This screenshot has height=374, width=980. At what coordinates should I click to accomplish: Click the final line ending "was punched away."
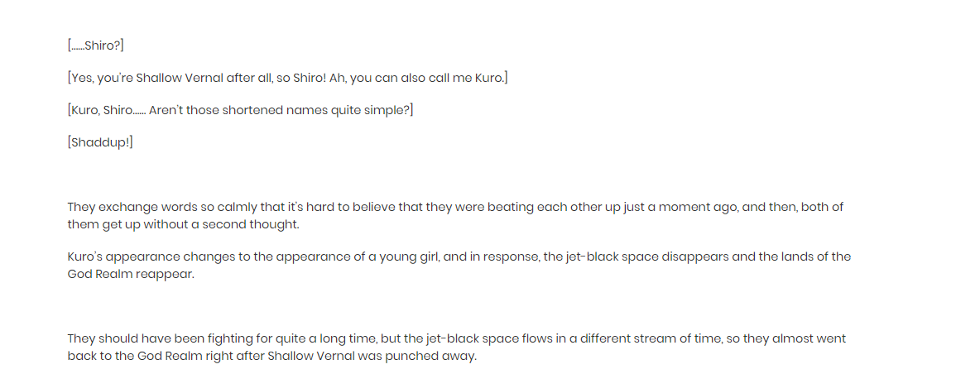pyautogui.click(x=271, y=357)
